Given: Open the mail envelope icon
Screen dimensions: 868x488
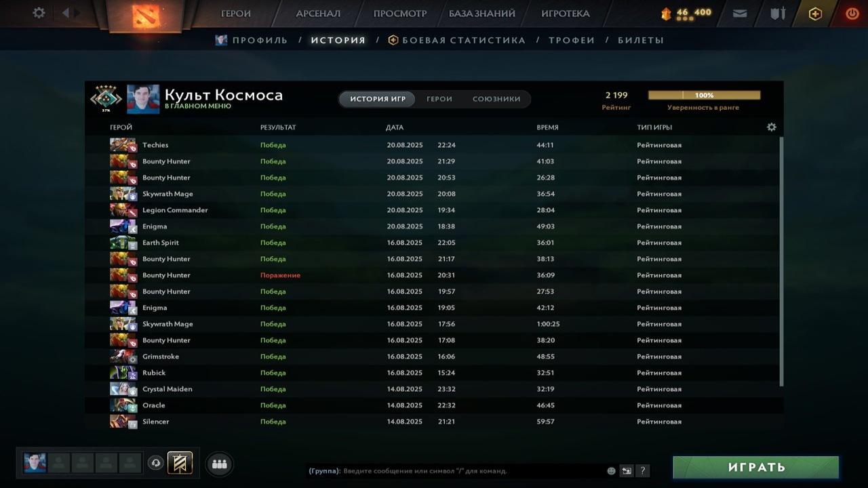Looking at the screenshot, I should click(740, 14).
